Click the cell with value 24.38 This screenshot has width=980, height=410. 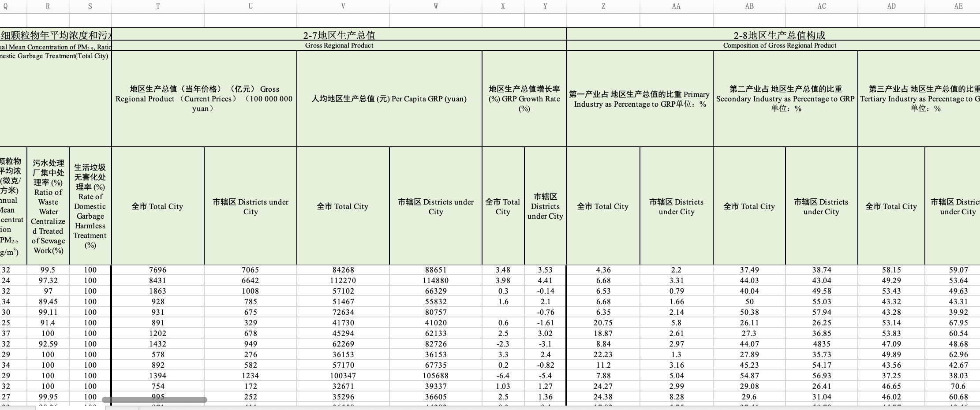click(603, 397)
